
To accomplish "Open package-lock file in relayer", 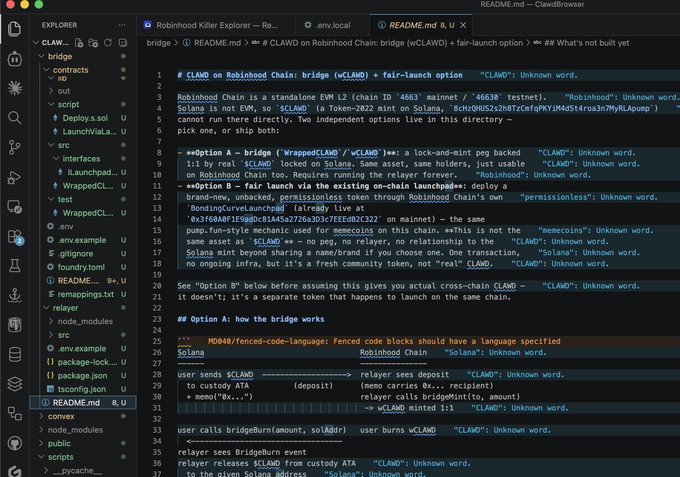I will coord(87,362).
